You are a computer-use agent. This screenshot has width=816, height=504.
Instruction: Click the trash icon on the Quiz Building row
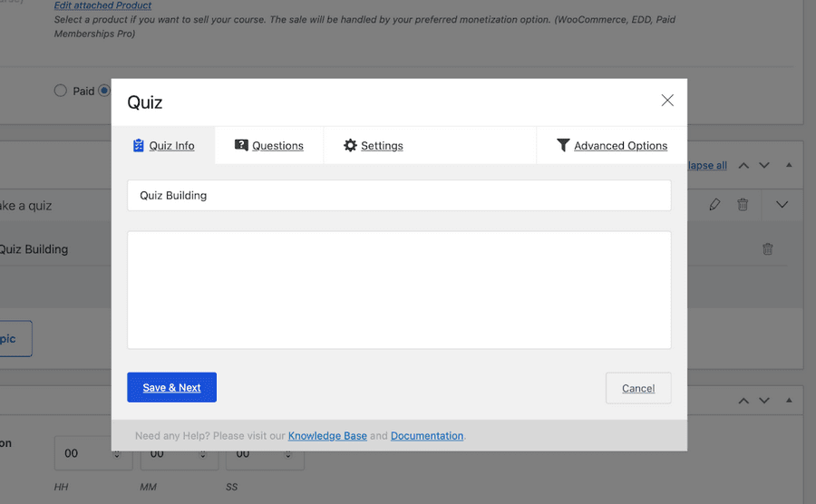coord(768,249)
